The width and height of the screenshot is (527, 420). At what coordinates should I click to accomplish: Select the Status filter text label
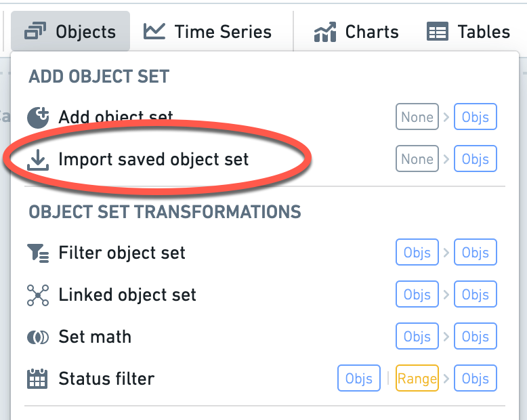(x=106, y=379)
